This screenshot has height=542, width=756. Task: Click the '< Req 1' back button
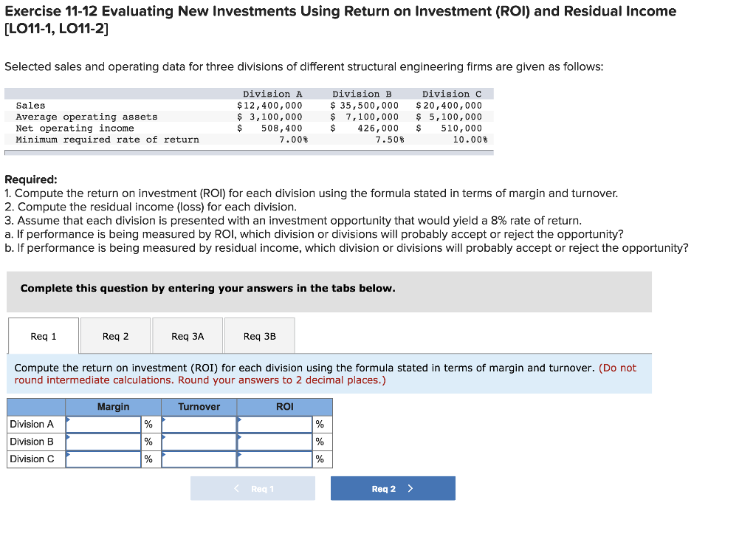click(x=252, y=488)
